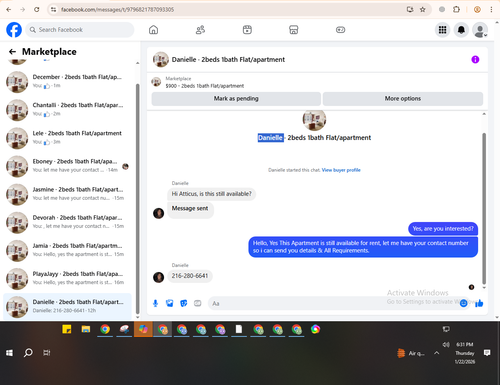Click the phone number message 216-280-6641

[x=190, y=276]
